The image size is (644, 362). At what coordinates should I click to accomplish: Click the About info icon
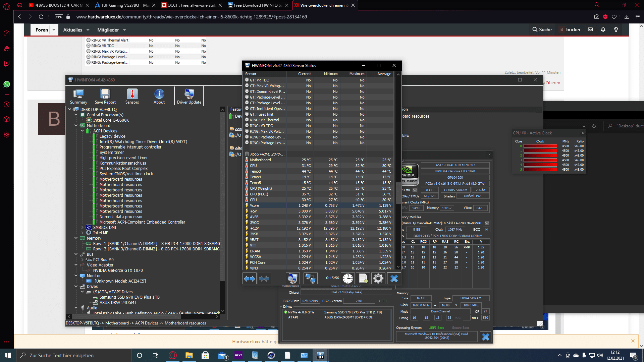(159, 96)
